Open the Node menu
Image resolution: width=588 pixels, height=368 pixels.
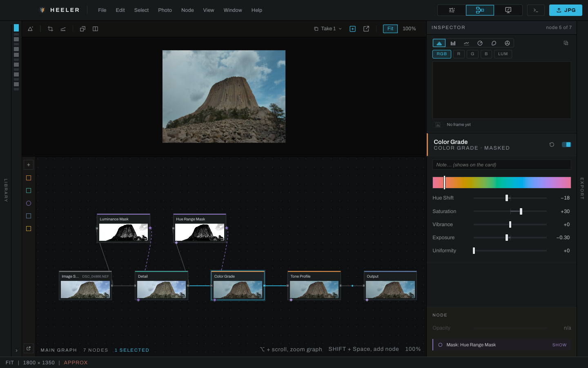[187, 10]
